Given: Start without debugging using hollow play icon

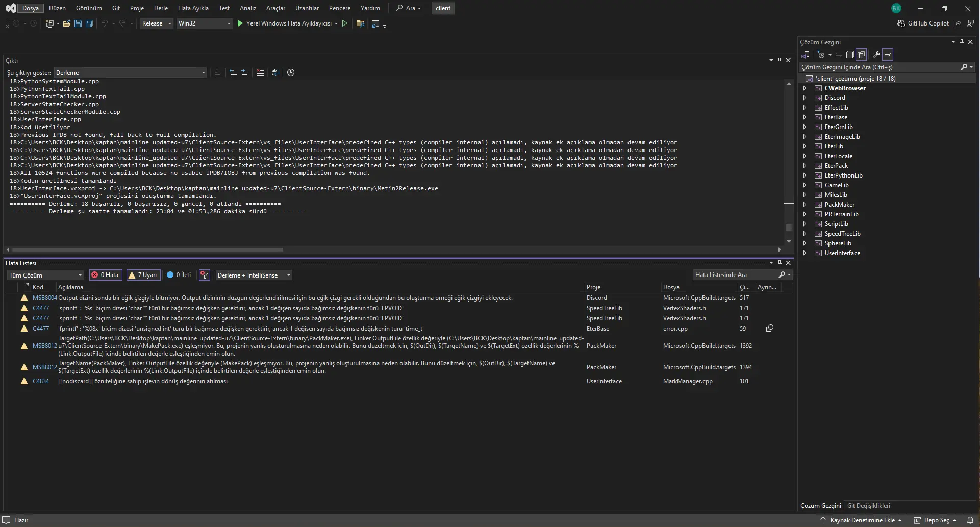Looking at the screenshot, I should coord(345,23).
